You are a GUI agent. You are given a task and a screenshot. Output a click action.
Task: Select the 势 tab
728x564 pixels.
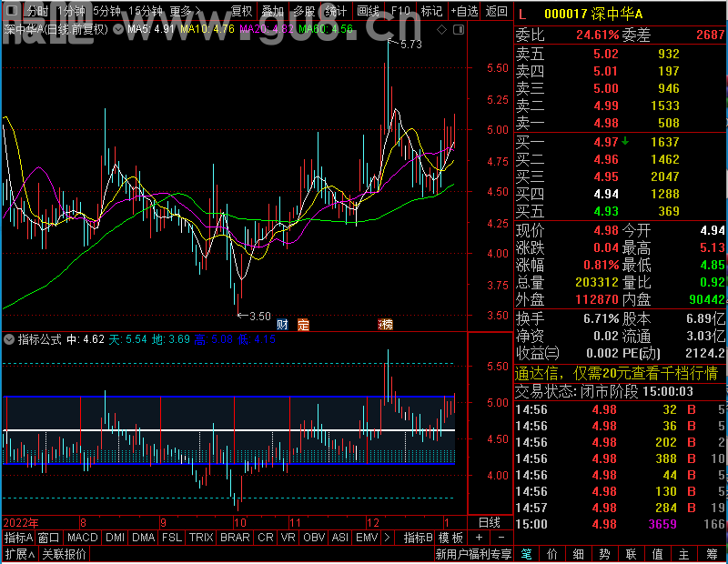[x=604, y=554]
